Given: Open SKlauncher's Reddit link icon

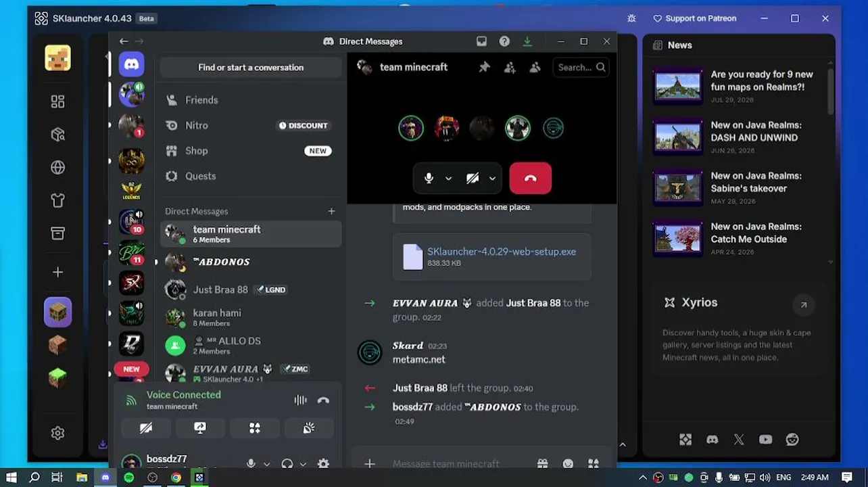Looking at the screenshot, I should pos(792,440).
